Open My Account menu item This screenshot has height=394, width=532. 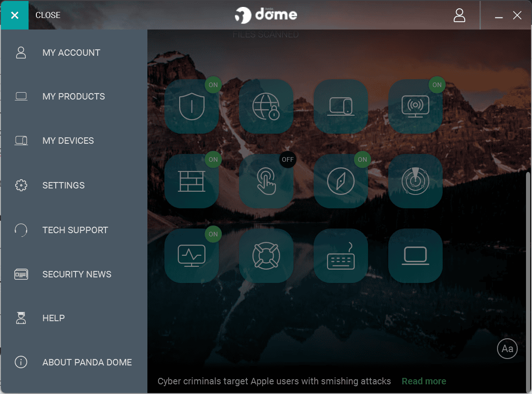coord(74,53)
